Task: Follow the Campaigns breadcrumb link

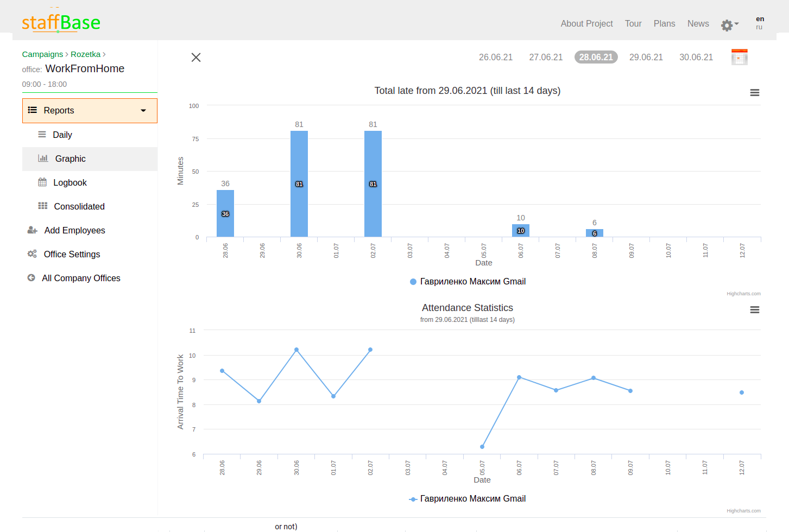Action: pyautogui.click(x=42, y=54)
